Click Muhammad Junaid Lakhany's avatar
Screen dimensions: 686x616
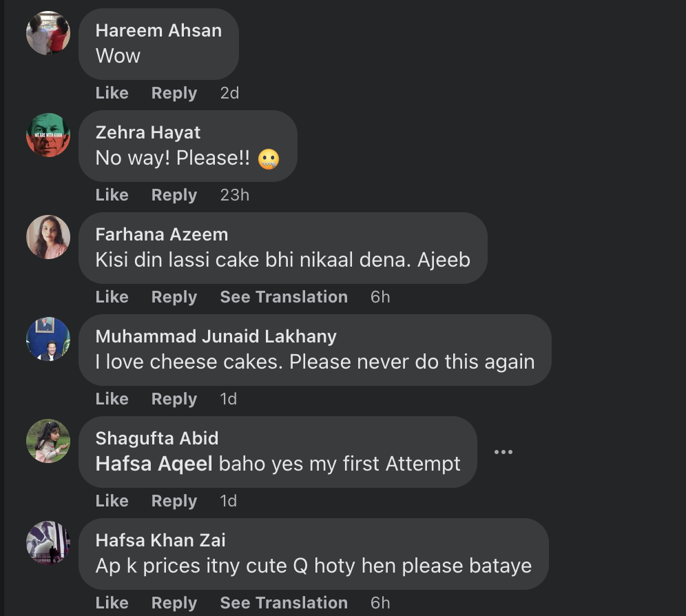click(x=48, y=339)
